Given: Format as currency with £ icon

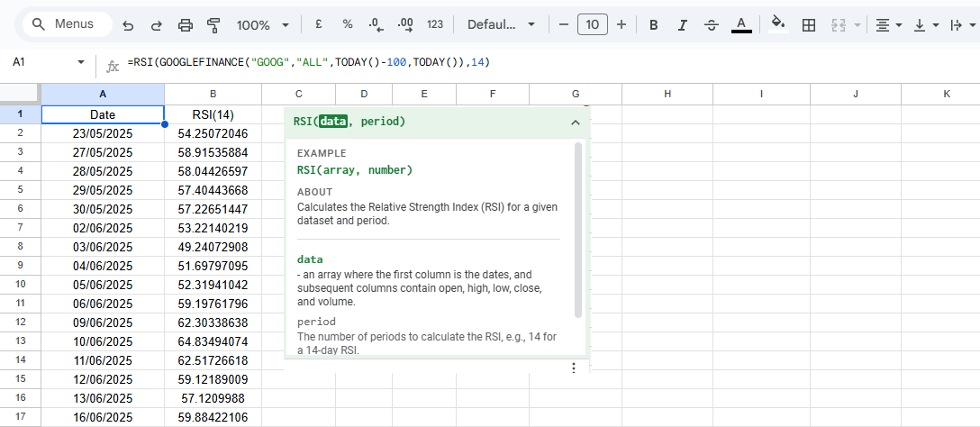Looking at the screenshot, I should [x=319, y=24].
